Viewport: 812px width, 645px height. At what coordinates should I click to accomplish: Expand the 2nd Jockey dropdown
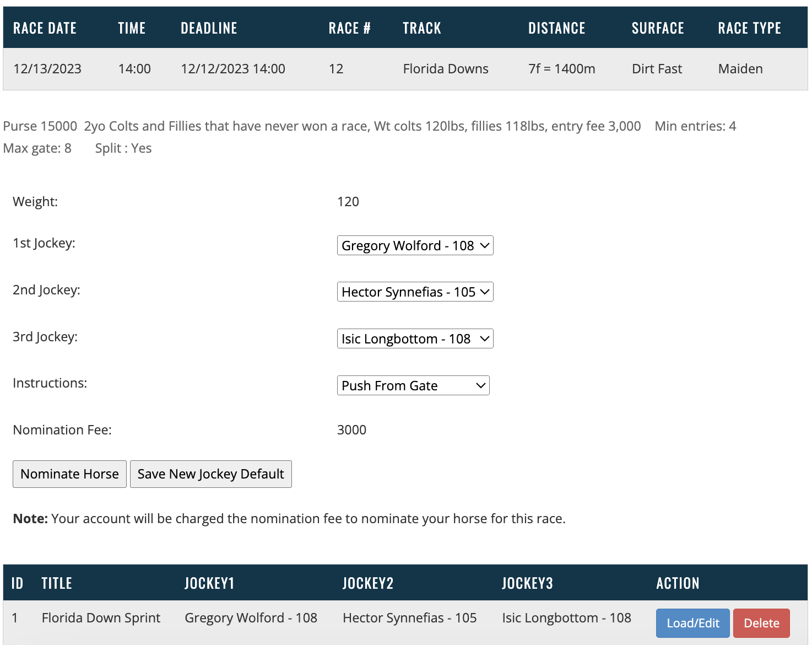pyautogui.click(x=415, y=292)
